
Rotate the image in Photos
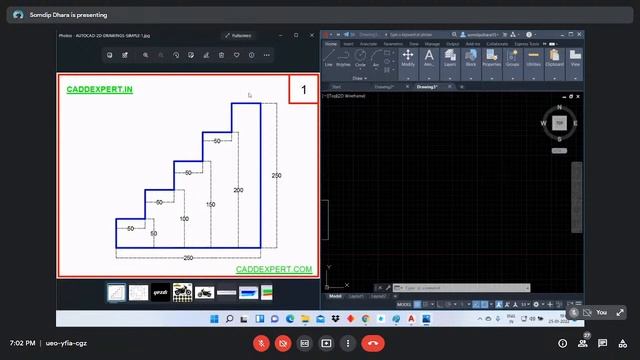176,55
